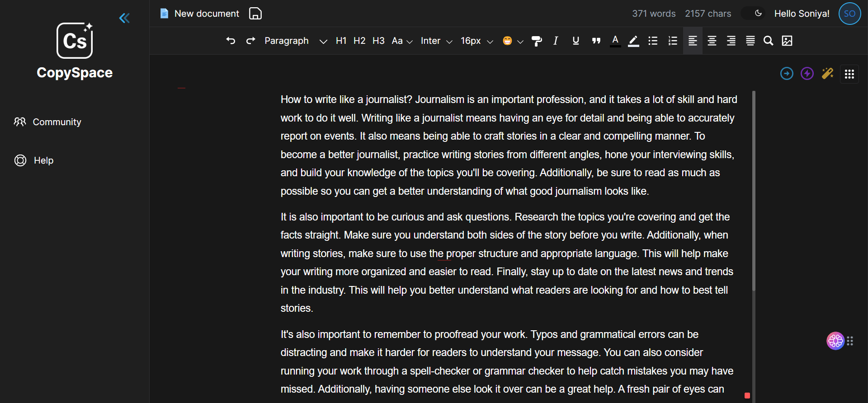This screenshot has width=868, height=403.
Task: Redo the last action
Action: [x=250, y=41]
